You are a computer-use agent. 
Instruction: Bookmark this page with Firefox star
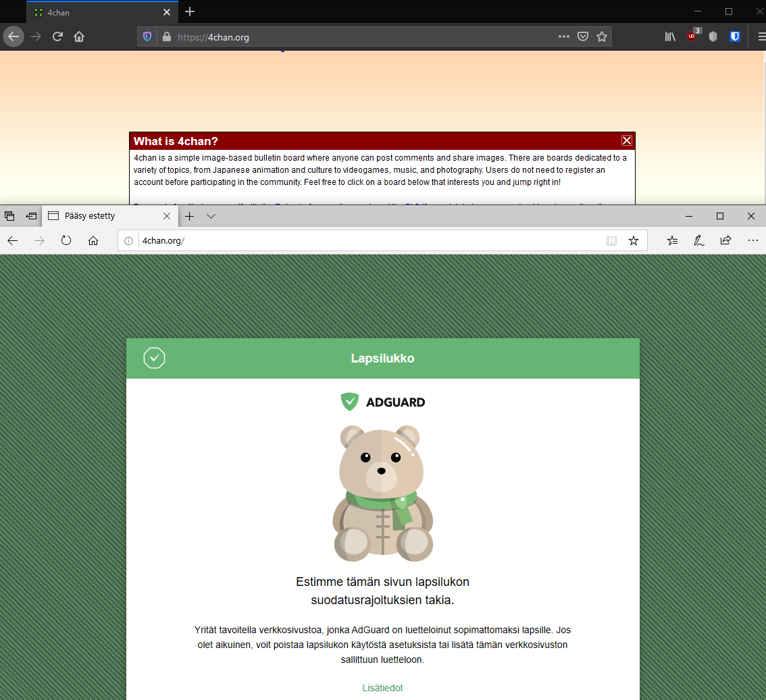coord(602,36)
